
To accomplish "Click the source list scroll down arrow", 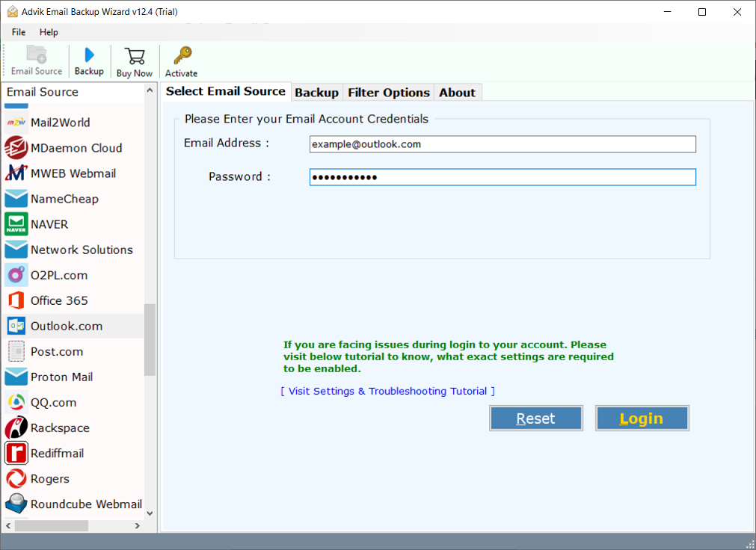I will click(x=150, y=513).
